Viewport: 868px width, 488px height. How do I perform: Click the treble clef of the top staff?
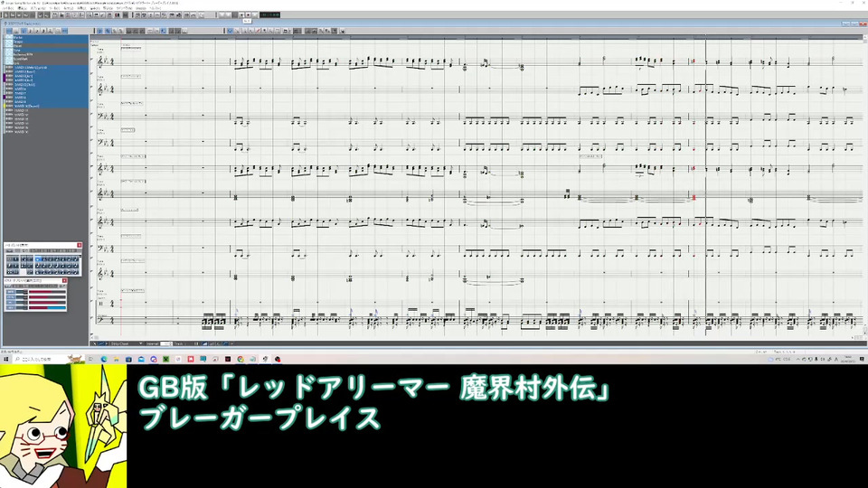[100, 61]
